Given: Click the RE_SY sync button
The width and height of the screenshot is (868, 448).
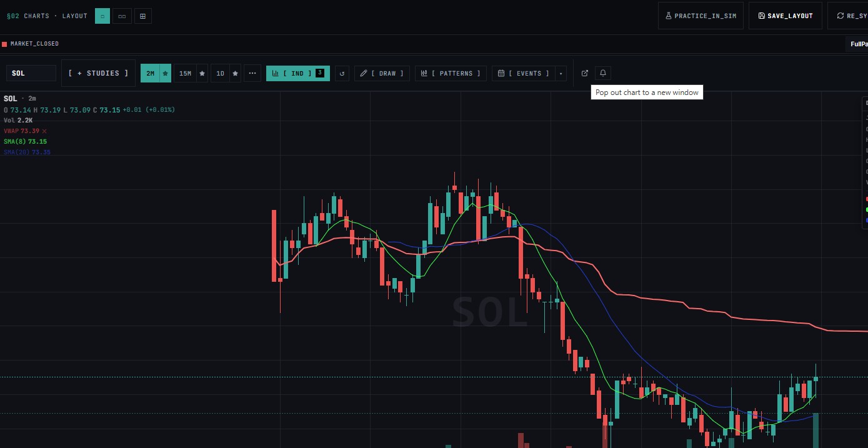Looking at the screenshot, I should pyautogui.click(x=848, y=16).
